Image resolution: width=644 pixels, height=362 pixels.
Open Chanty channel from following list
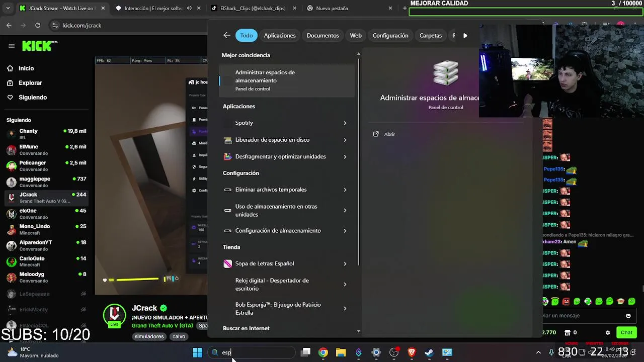(x=46, y=134)
